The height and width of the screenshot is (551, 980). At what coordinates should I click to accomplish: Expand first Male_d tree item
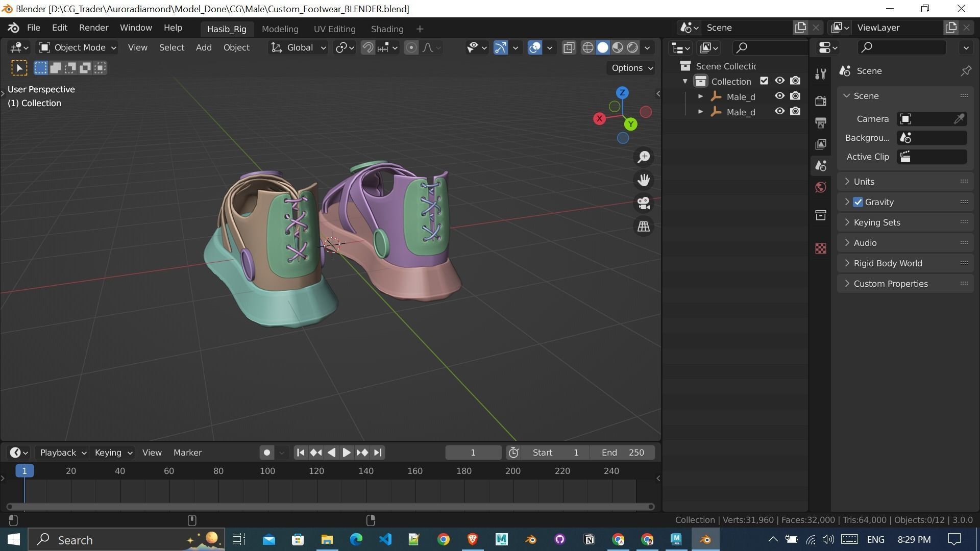pos(700,96)
